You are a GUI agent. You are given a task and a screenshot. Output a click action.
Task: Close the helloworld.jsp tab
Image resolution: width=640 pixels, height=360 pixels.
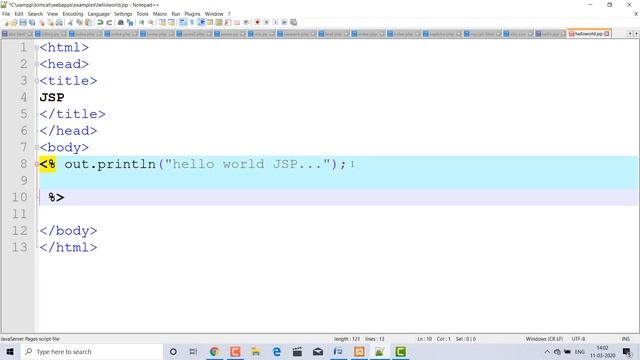[607, 33]
